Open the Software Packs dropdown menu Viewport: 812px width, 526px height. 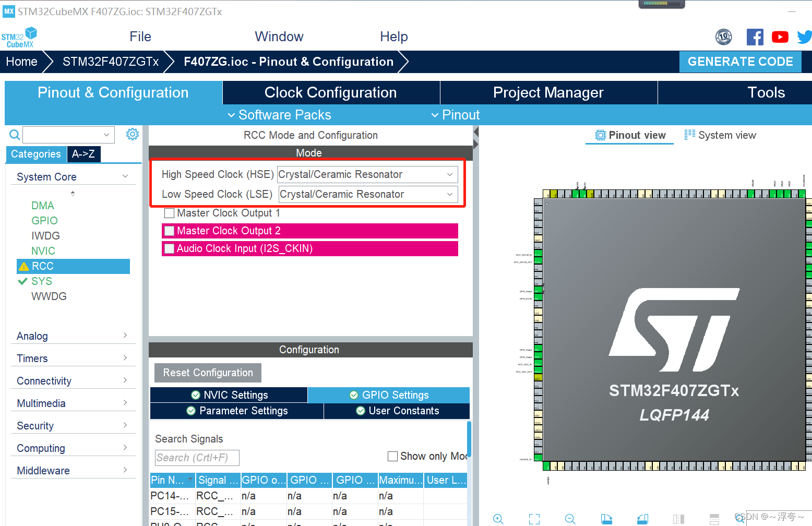pos(279,115)
